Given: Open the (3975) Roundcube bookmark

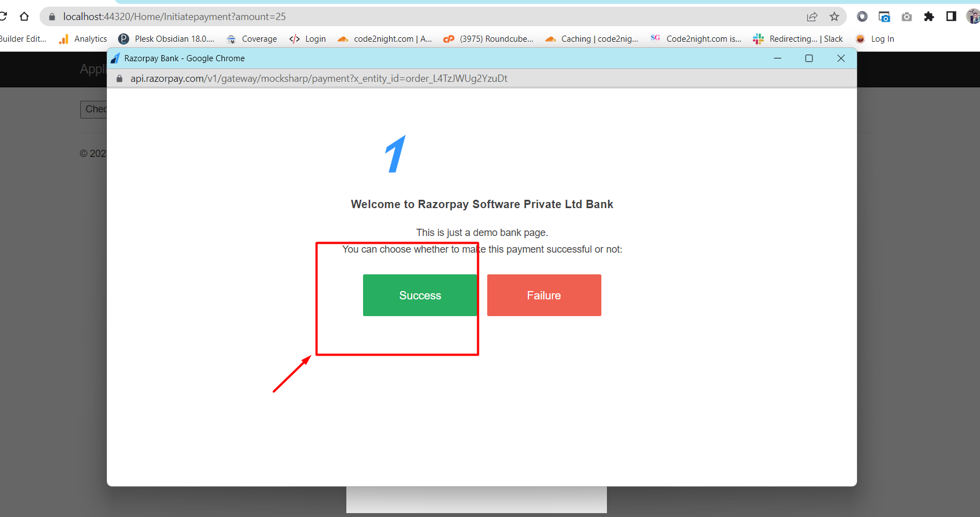Looking at the screenshot, I should (488, 39).
